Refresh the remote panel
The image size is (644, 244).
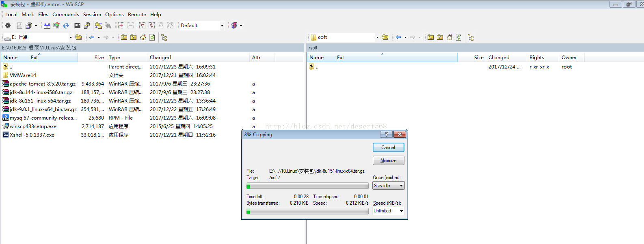tap(459, 37)
